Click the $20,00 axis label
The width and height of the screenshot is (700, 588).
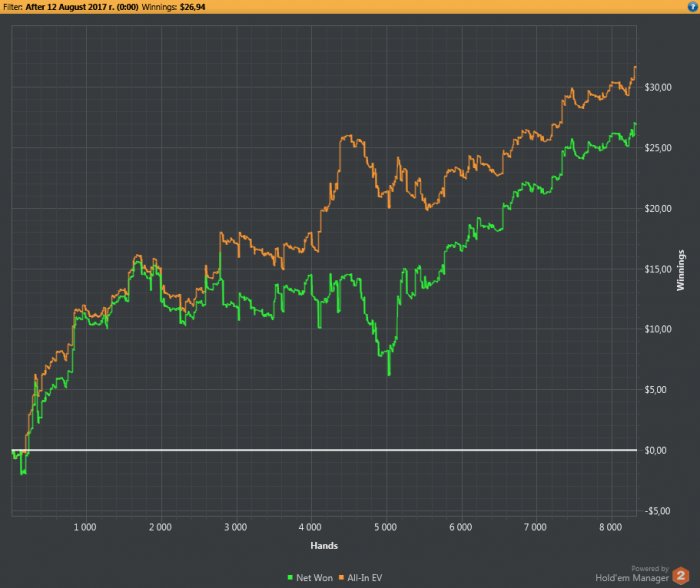click(658, 209)
